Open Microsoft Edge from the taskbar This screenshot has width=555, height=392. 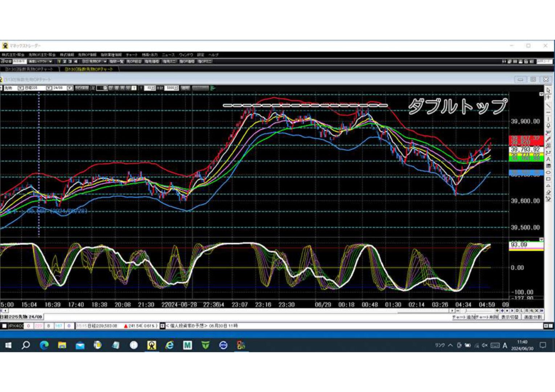44,345
